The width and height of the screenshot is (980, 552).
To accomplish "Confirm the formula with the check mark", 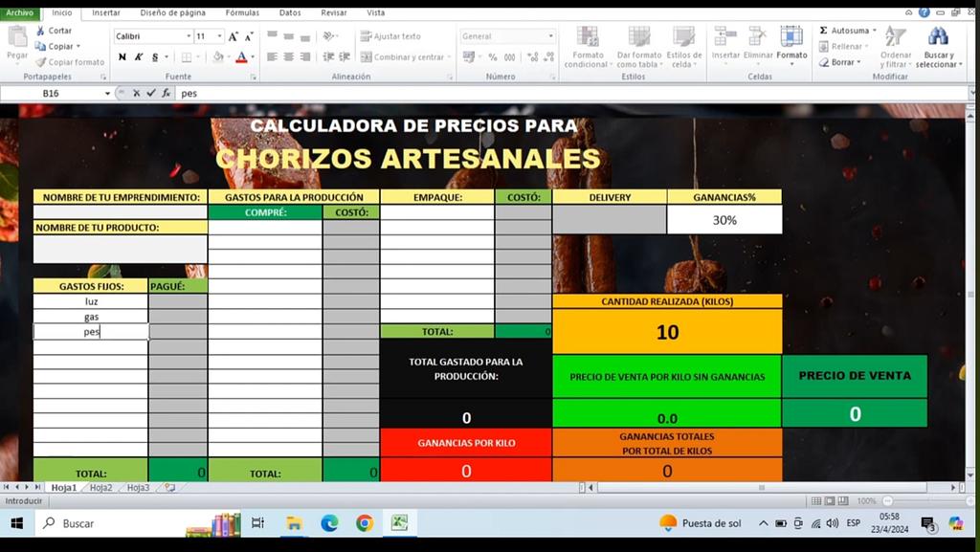I will click(151, 93).
